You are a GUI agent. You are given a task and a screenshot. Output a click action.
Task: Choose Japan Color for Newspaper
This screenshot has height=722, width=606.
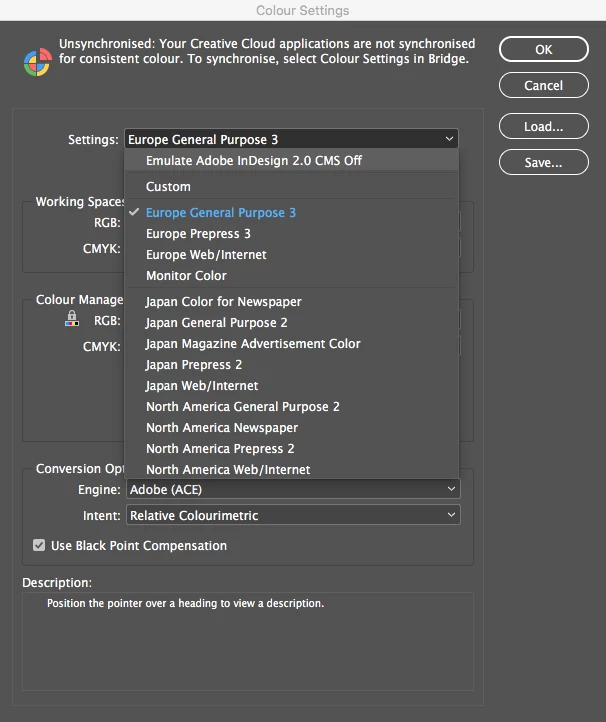tap(291, 302)
